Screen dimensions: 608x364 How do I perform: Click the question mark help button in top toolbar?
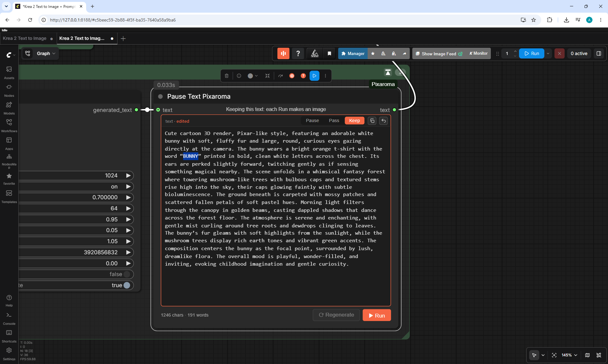pyautogui.click(x=298, y=53)
